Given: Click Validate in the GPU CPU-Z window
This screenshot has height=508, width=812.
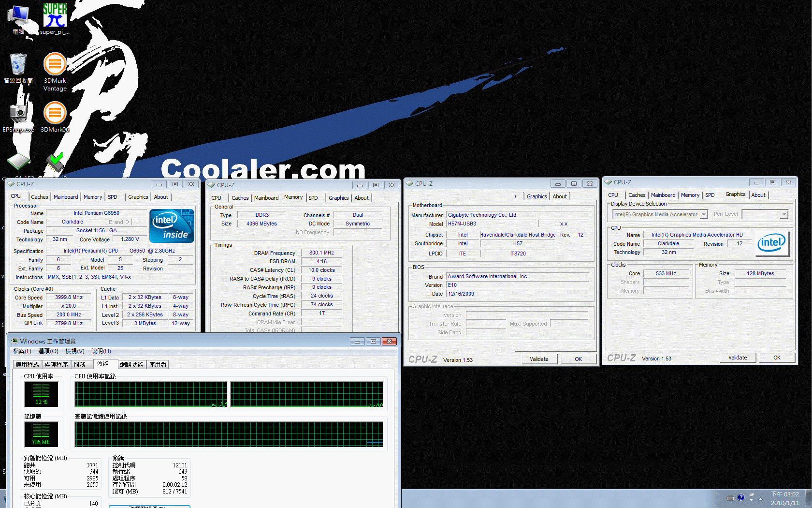Looking at the screenshot, I should pos(738,358).
